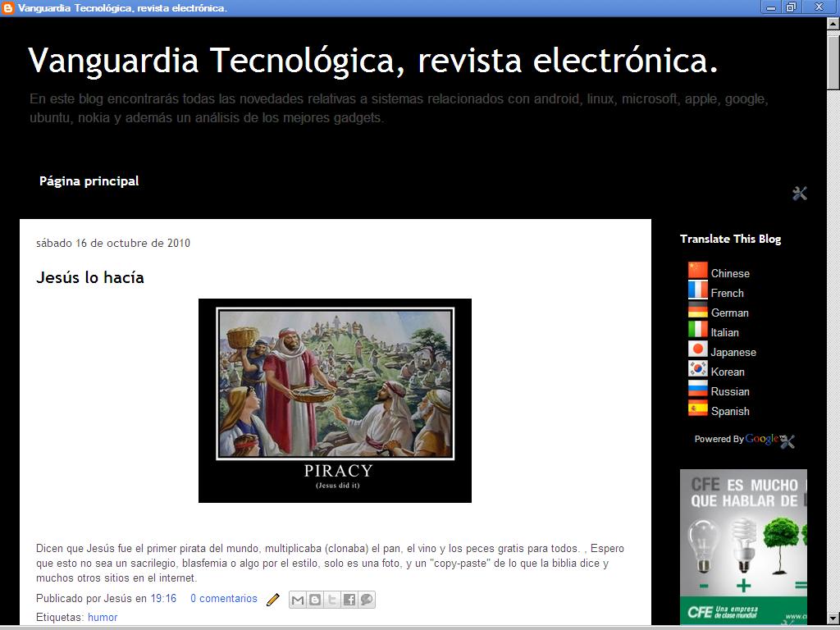
Task: Open the humor label link
Action: tap(103, 617)
